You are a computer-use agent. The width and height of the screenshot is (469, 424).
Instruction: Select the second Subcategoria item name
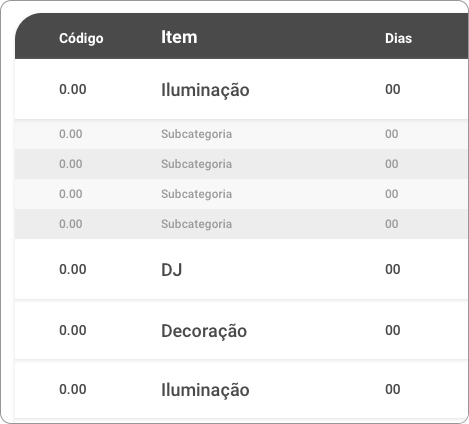[x=196, y=164]
